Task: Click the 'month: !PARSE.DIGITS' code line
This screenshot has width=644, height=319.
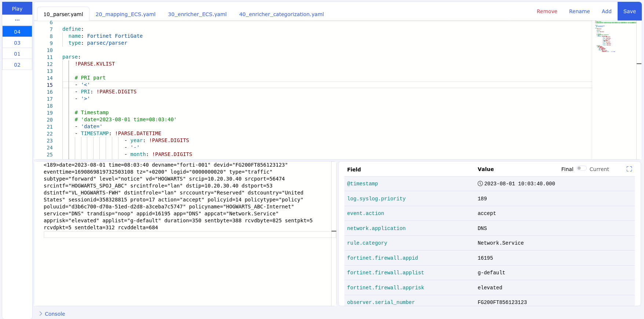Action: point(158,154)
